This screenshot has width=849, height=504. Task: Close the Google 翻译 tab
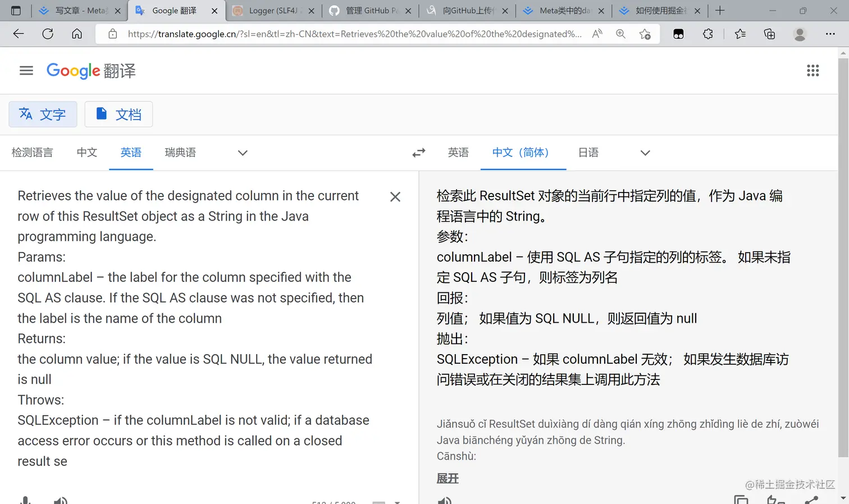(214, 11)
